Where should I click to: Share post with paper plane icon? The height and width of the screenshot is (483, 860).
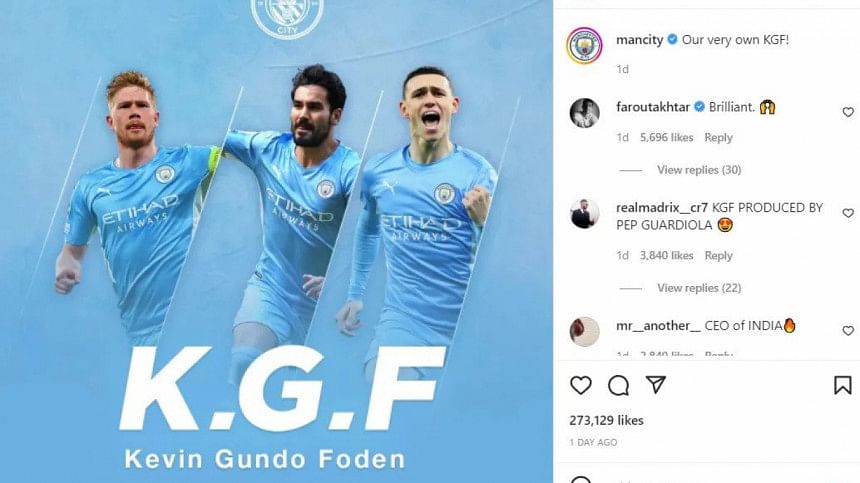[x=656, y=385]
